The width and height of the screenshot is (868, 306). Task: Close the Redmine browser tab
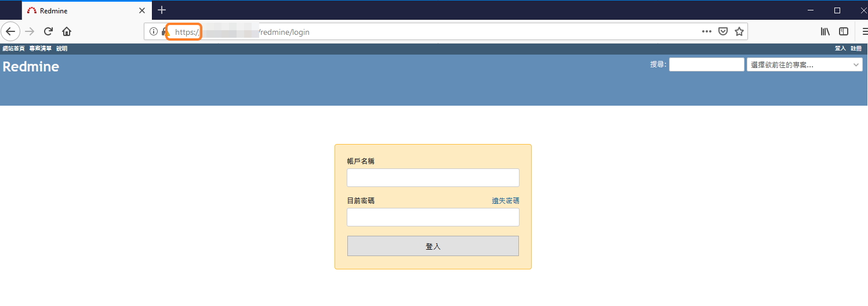click(142, 10)
